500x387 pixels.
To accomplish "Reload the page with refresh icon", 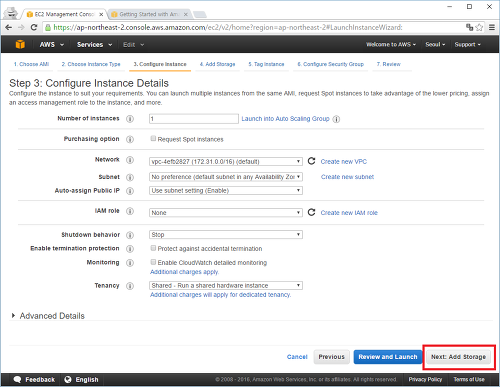I will (34, 27).
